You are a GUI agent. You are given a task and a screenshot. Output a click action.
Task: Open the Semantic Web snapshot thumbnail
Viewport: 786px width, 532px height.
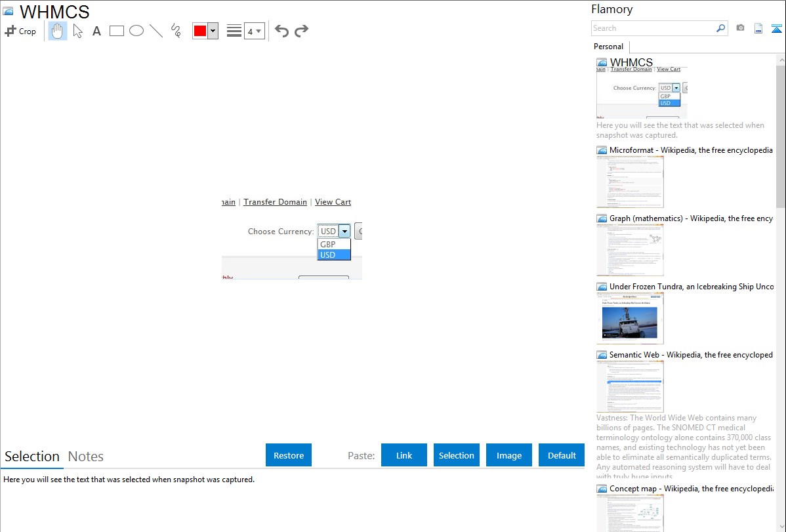pos(630,386)
